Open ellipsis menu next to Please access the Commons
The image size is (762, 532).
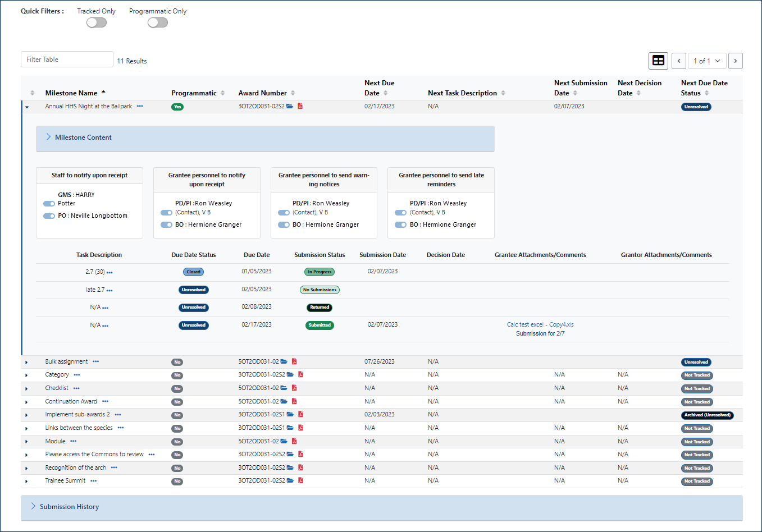[152, 455]
